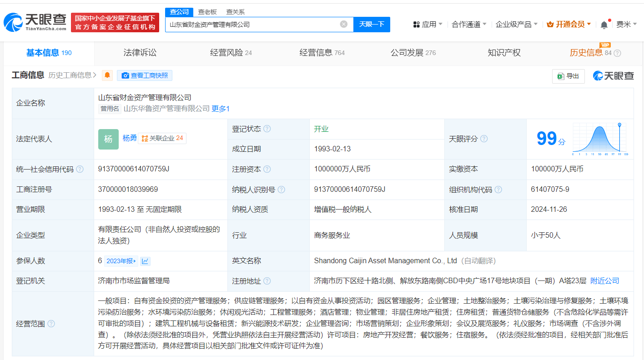Image resolution: width=644 pixels, height=360 pixels.
Task: Open 附近公司 nearby companies link
Action: click(x=604, y=281)
